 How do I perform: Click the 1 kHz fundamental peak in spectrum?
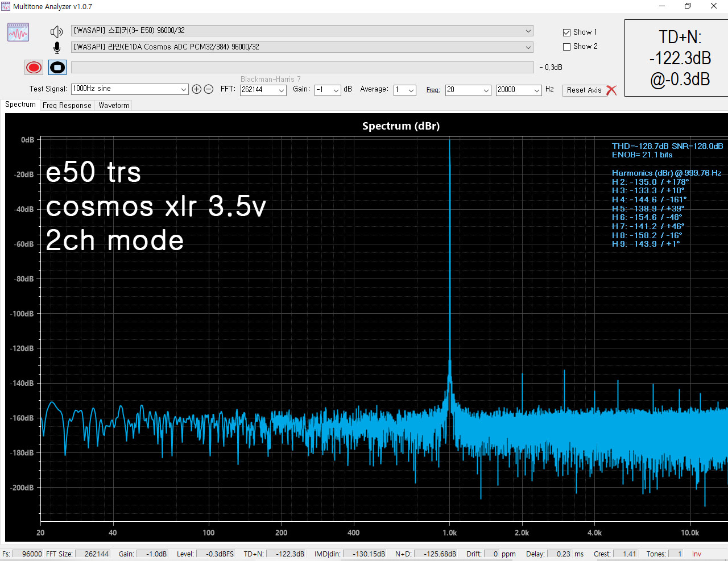click(x=449, y=256)
